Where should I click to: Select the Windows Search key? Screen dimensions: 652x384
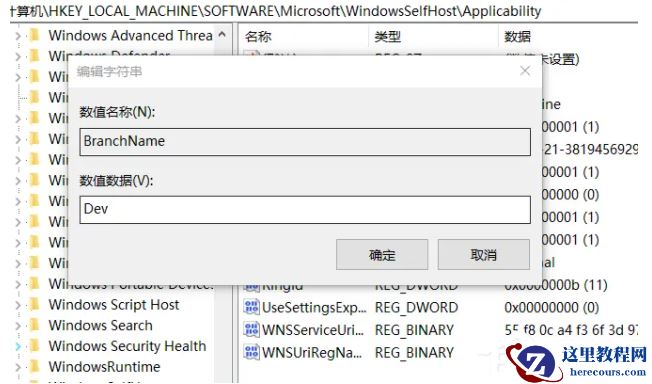click(x=100, y=325)
